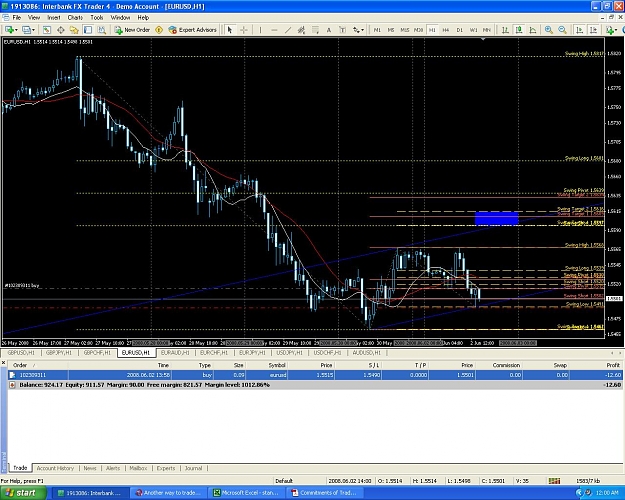The width and height of the screenshot is (625, 500).
Task: Select the Horizontal Line drawing tool
Action: [x=274, y=30]
